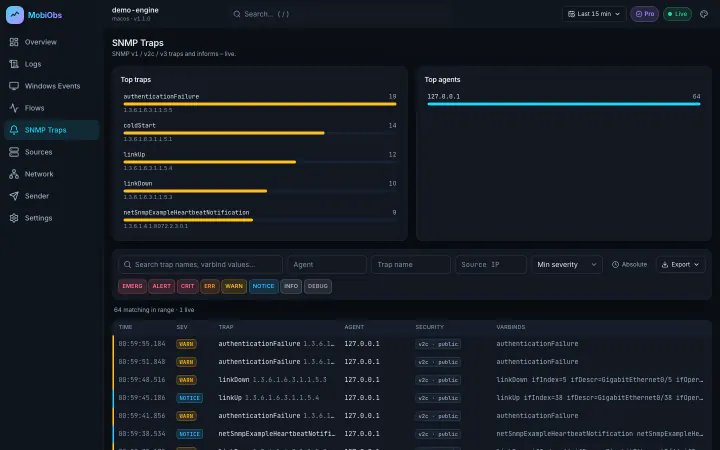Click the authenticationFailure top trap bar
The width and height of the screenshot is (720, 450).
[x=260, y=103]
